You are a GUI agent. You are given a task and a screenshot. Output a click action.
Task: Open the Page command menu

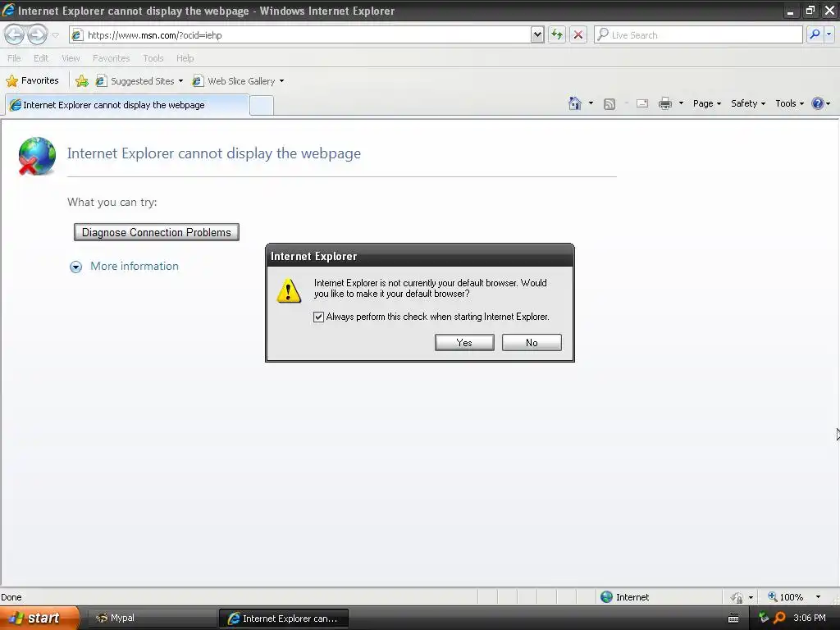706,103
